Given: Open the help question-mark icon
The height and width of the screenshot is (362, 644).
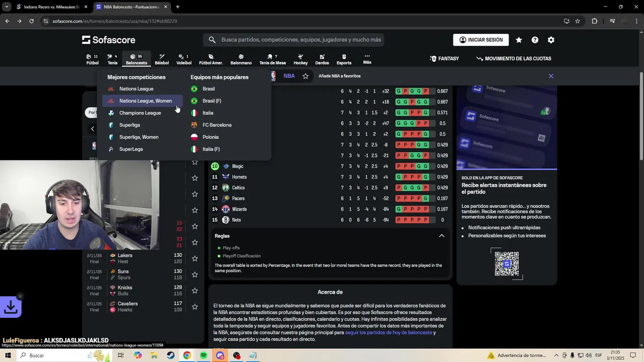Looking at the screenshot, I should coord(535,40).
